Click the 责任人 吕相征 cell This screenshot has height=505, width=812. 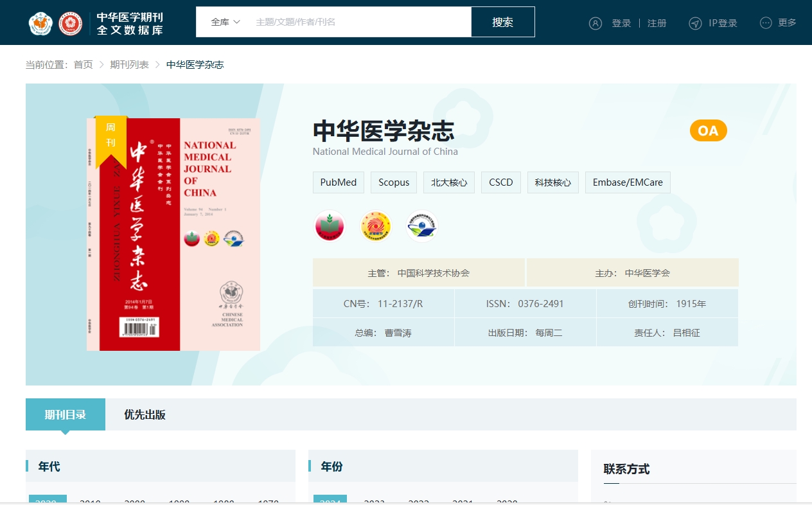pyautogui.click(x=667, y=332)
